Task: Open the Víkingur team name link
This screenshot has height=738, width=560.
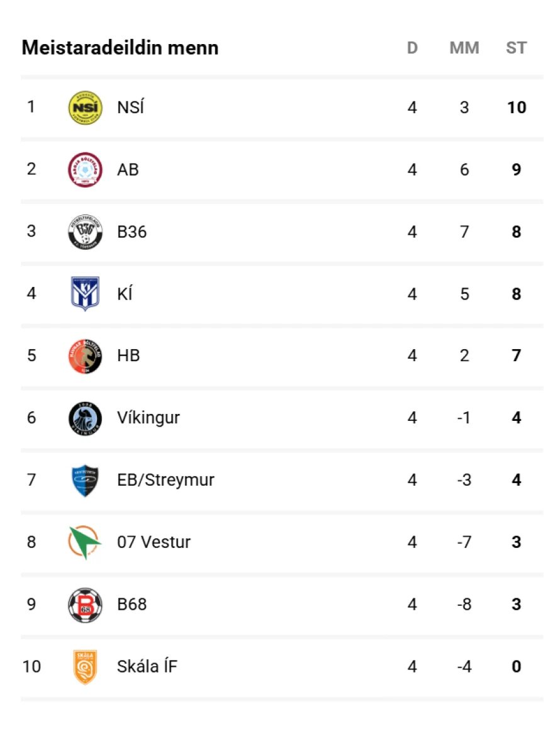Action: (148, 418)
